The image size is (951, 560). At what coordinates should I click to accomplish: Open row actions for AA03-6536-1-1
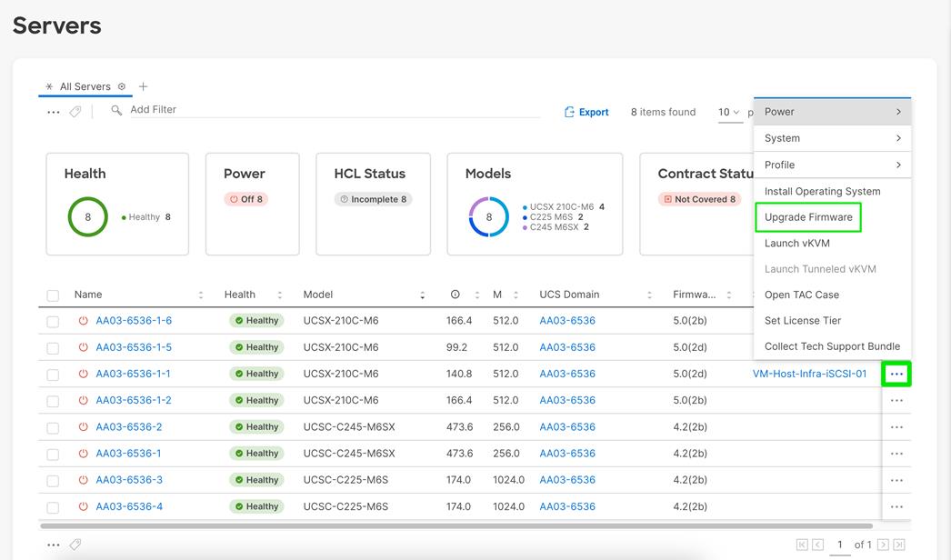pyautogui.click(x=896, y=374)
